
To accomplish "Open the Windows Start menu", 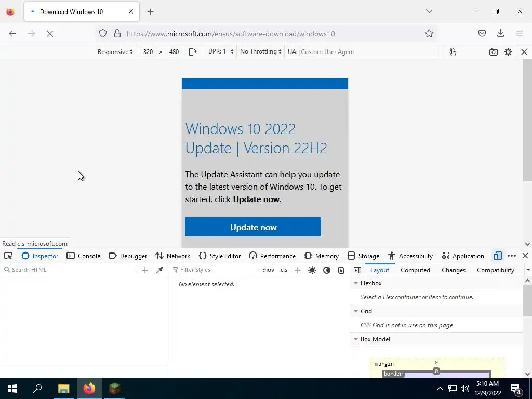I will [x=12, y=389].
